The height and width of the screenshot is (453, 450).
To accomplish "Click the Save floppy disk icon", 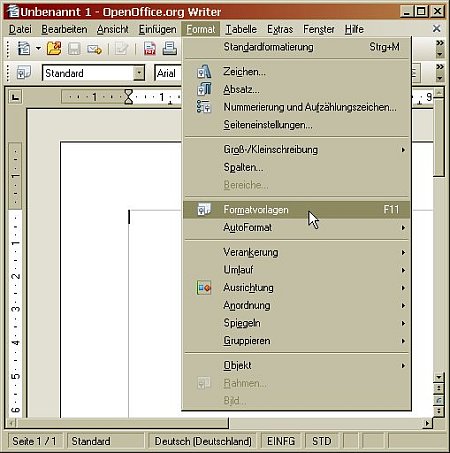I will [74, 49].
